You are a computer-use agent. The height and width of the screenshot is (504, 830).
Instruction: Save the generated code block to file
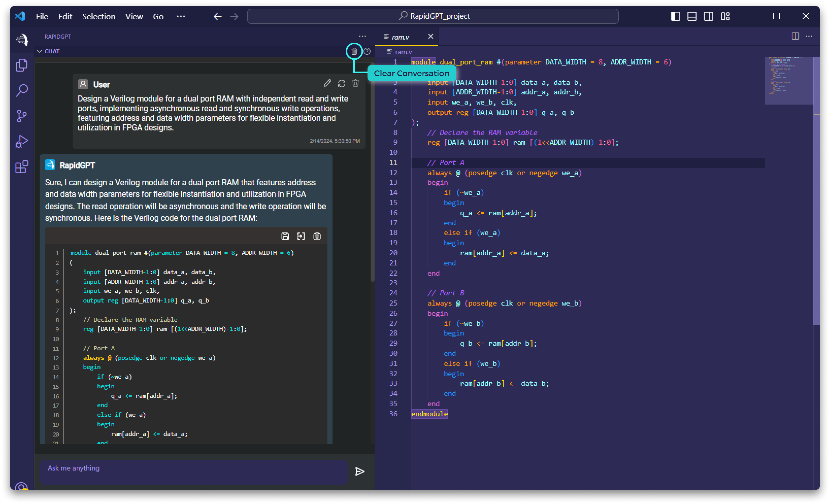285,236
